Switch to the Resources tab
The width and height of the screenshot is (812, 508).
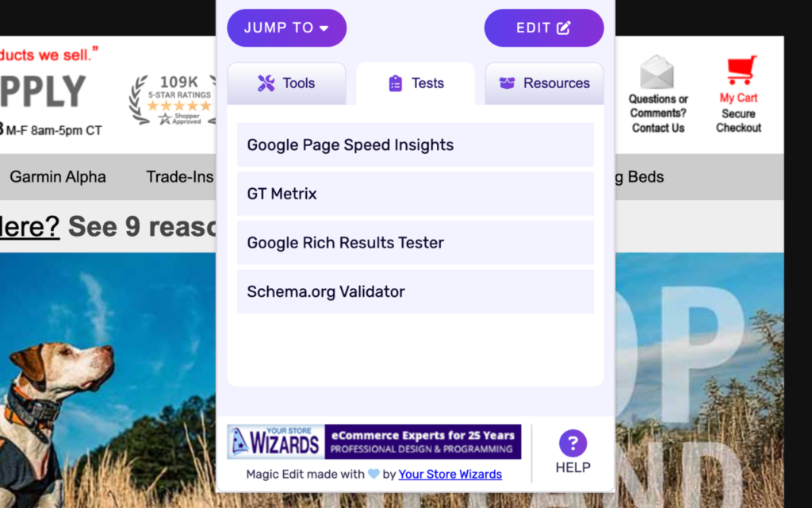[544, 83]
